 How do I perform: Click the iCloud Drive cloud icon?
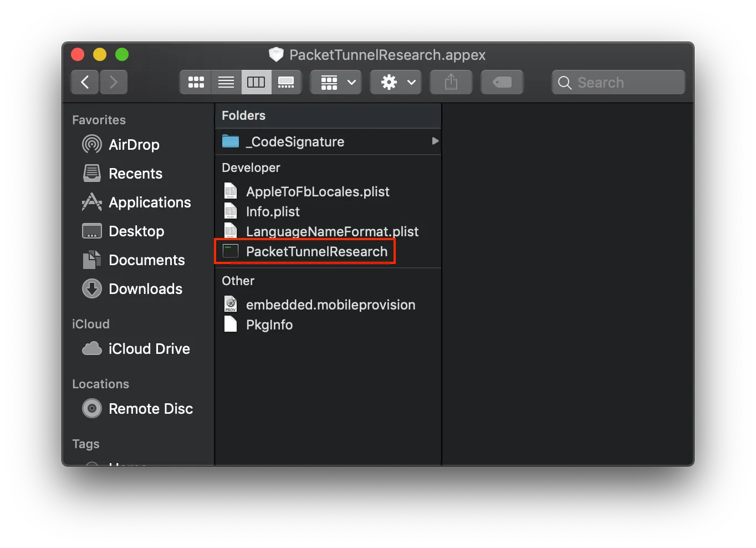pyautogui.click(x=92, y=348)
